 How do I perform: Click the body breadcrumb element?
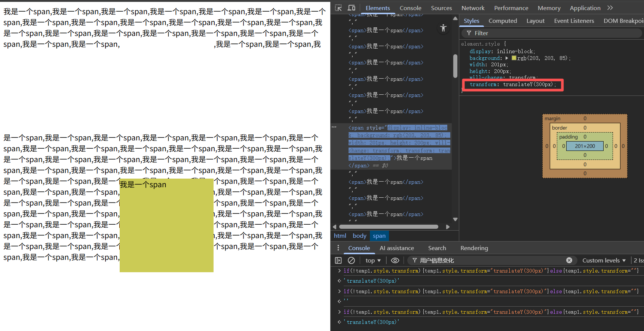click(x=359, y=236)
